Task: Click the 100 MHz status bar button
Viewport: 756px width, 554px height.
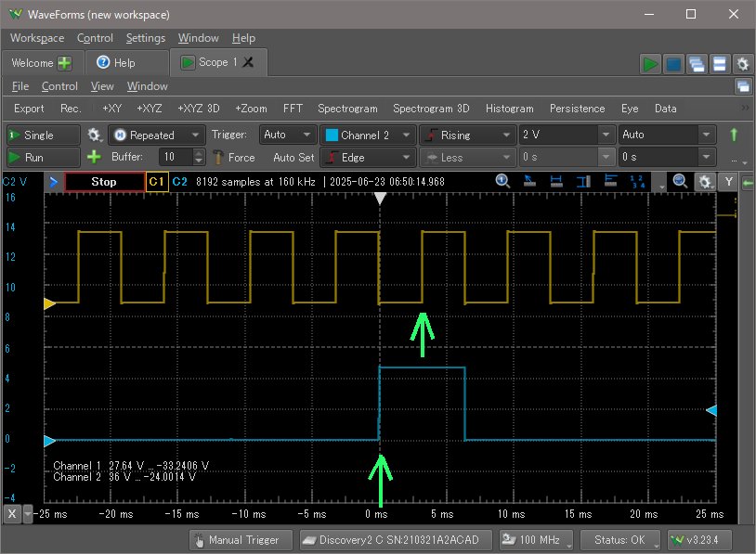Action: [536, 540]
